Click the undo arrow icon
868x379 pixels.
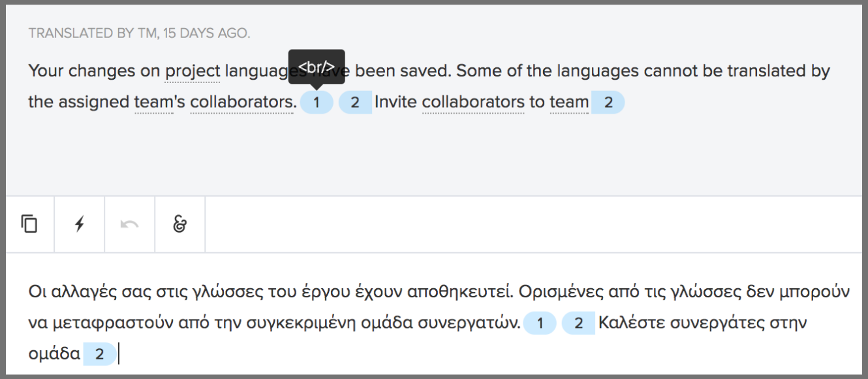click(130, 224)
